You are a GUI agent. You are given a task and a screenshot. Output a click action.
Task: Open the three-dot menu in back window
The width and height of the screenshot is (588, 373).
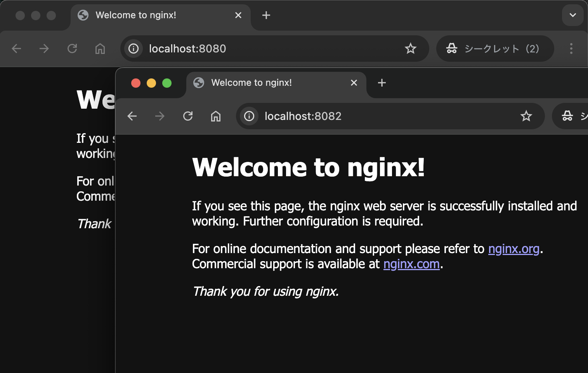click(x=571, y=49)
